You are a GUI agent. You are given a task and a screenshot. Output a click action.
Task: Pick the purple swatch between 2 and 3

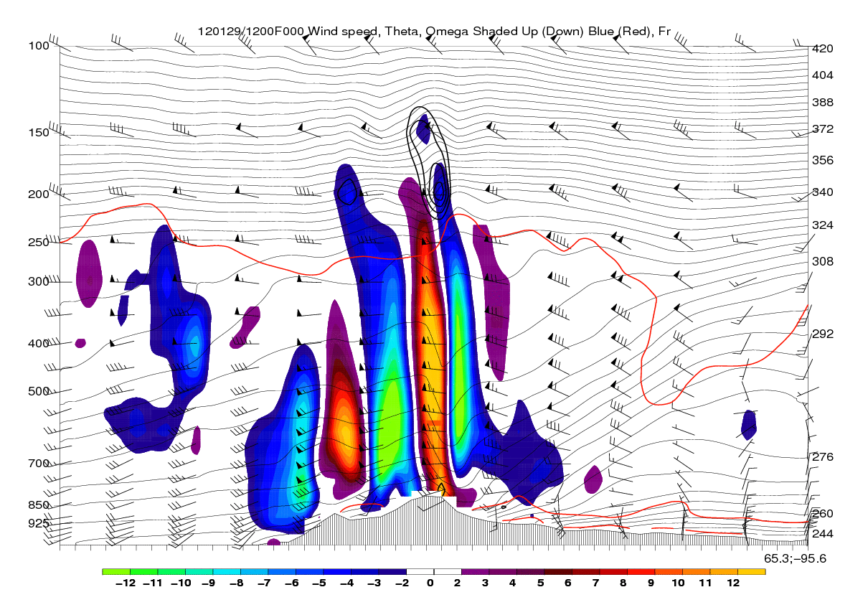tap(475, 572)
